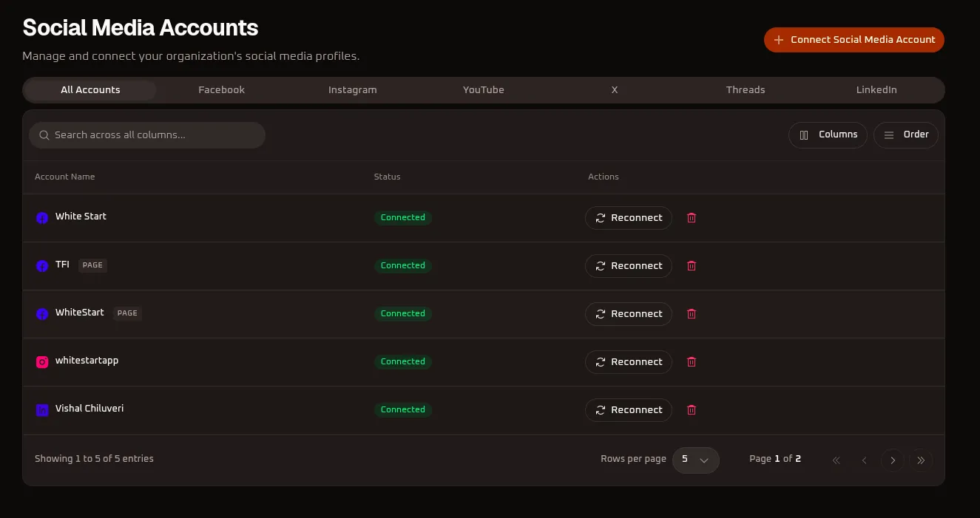Click the TFI account name
This screenshot has height=518, width=980.
click(62, 265)
